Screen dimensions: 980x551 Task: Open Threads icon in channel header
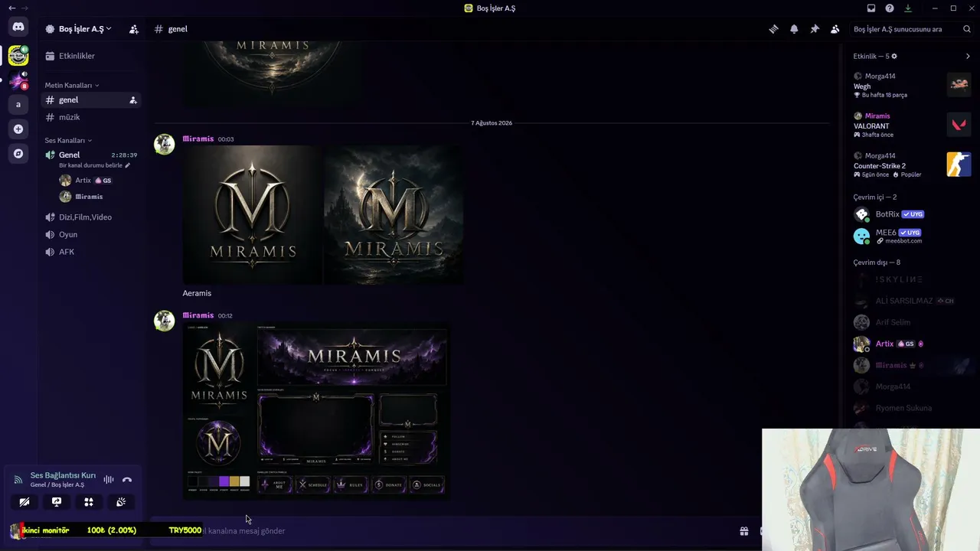(x=773, y=29)
